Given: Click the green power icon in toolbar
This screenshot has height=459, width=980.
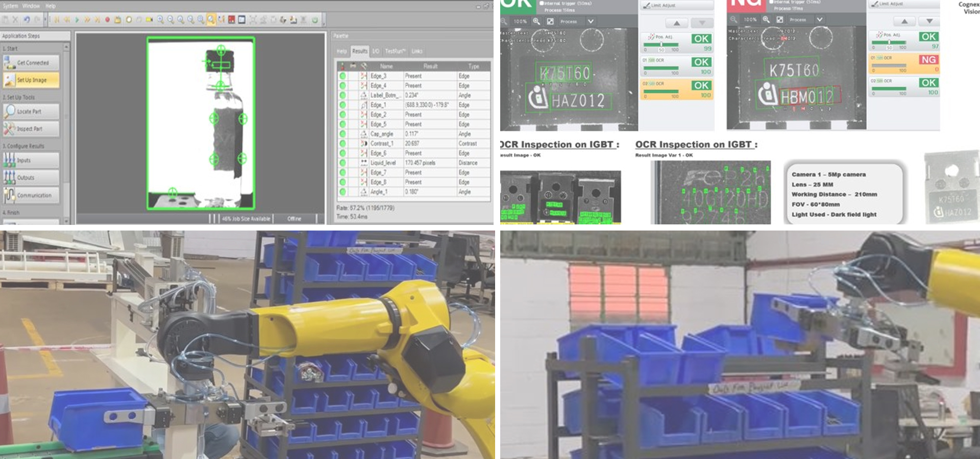Looking at the screenshot, I should pyautogui.click(x=315, y=20).
